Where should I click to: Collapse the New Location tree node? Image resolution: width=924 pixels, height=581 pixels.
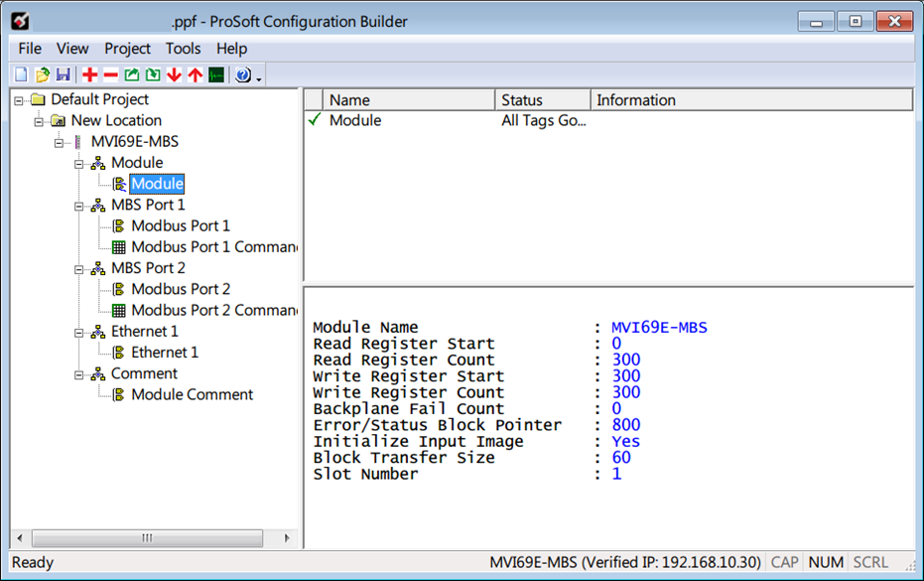(39, 122)
